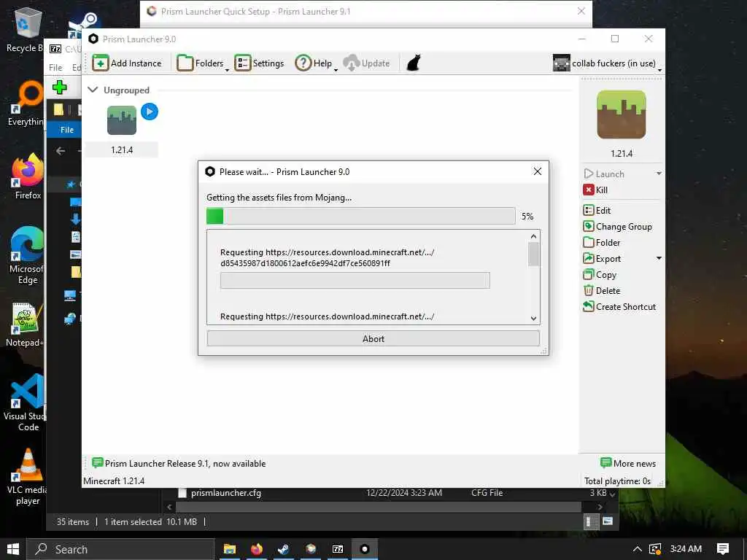Click the Delete trash option
747x560 pixels.
602,290
